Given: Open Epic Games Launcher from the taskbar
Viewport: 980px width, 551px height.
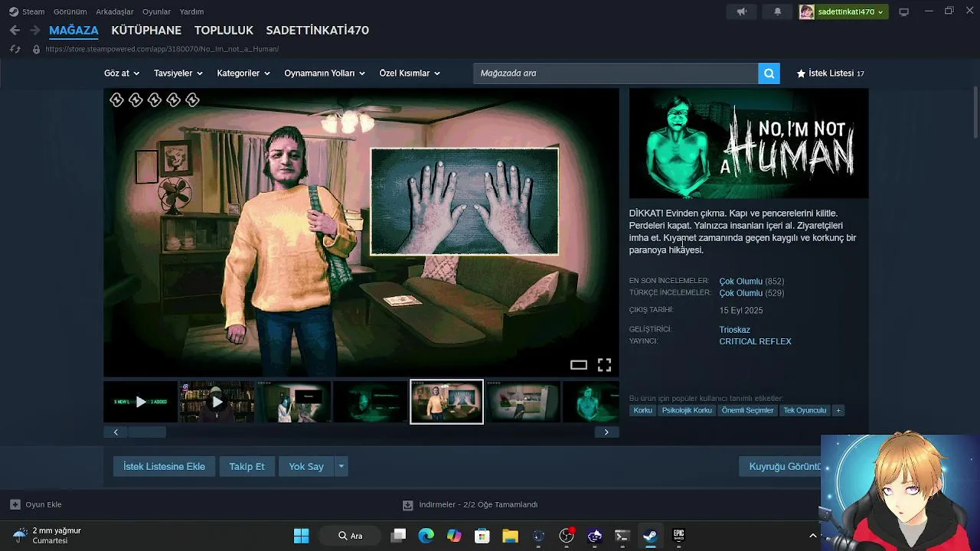Looking at the screenshot, I should pos(678,536).
